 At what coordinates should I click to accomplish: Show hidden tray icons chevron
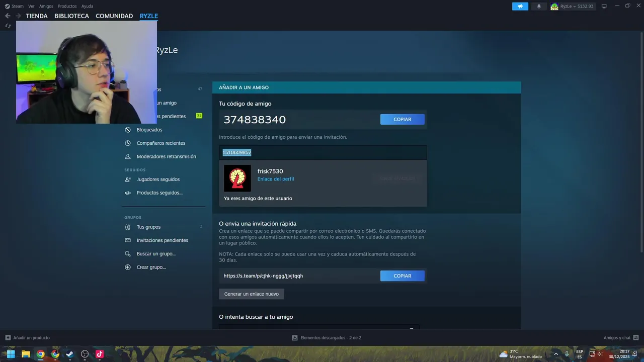point(556,354)
